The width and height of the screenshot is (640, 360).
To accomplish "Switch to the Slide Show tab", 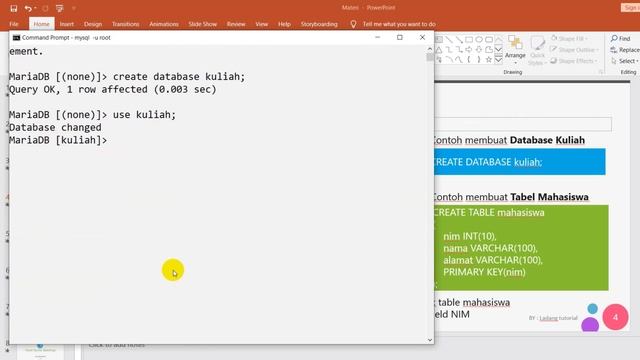I will point(202,24).
